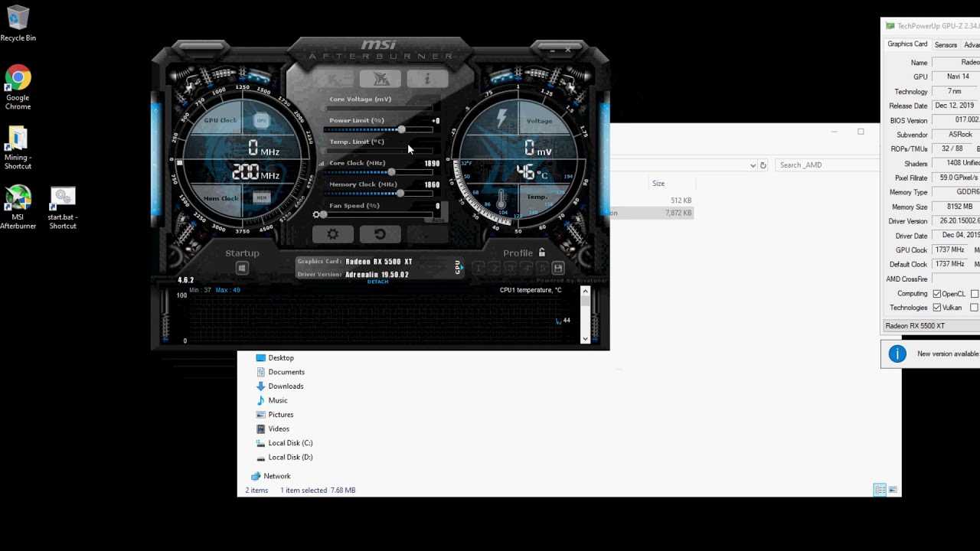
Task: Toggle the Vulkan checkbox in GPU-Z
Action: 936,308
